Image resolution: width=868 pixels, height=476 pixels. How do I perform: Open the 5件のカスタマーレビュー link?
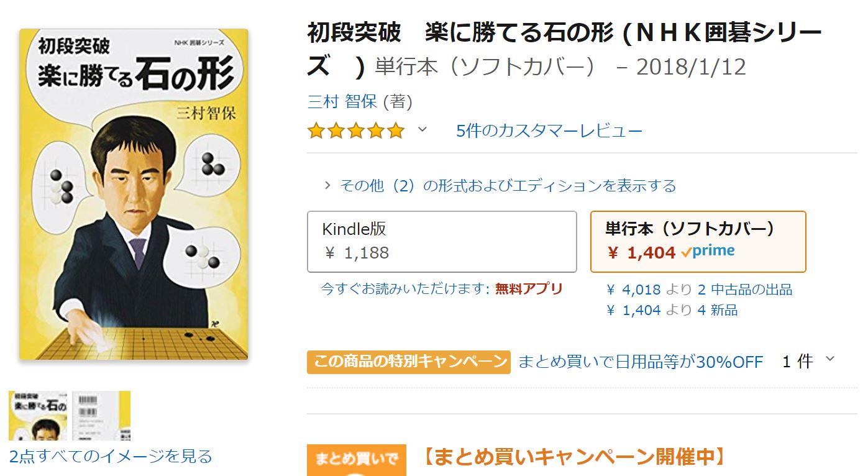549,131
